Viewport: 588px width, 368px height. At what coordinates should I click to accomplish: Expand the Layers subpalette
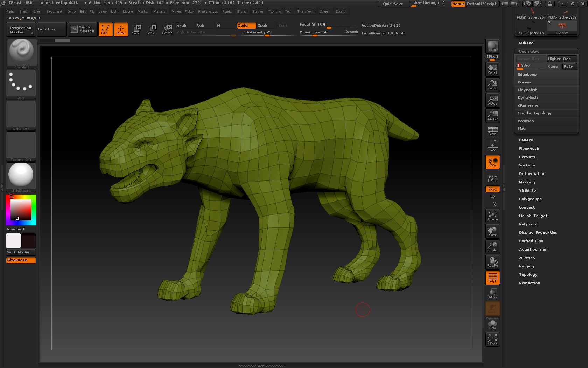[x=526, y=140]
